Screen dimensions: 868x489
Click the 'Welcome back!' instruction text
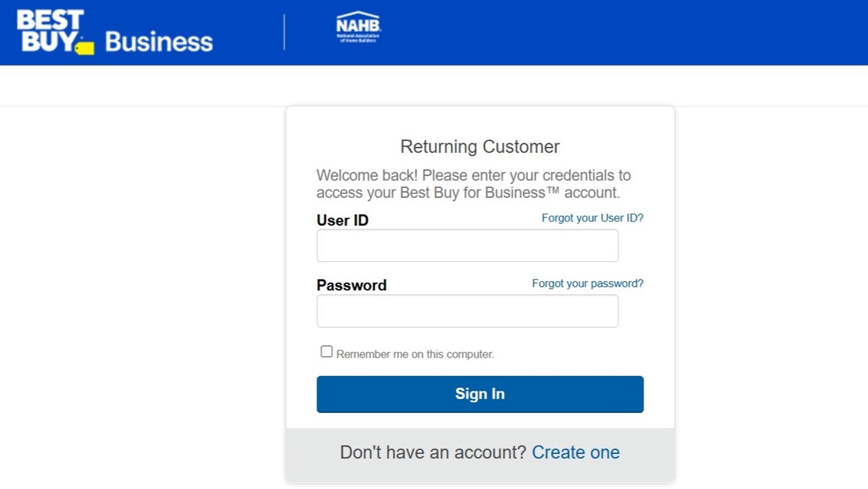pos(474,184)
